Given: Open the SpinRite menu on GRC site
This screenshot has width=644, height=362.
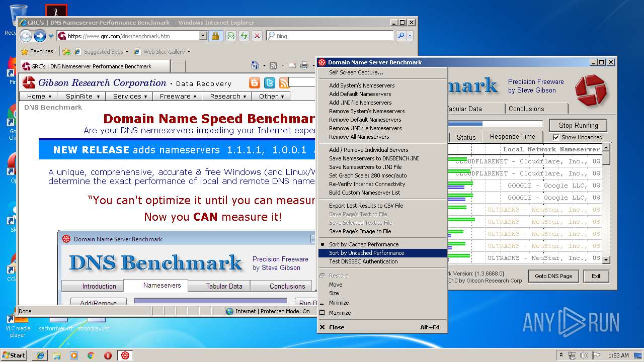Looking at the screenshot, I should [x=83, y=96].
